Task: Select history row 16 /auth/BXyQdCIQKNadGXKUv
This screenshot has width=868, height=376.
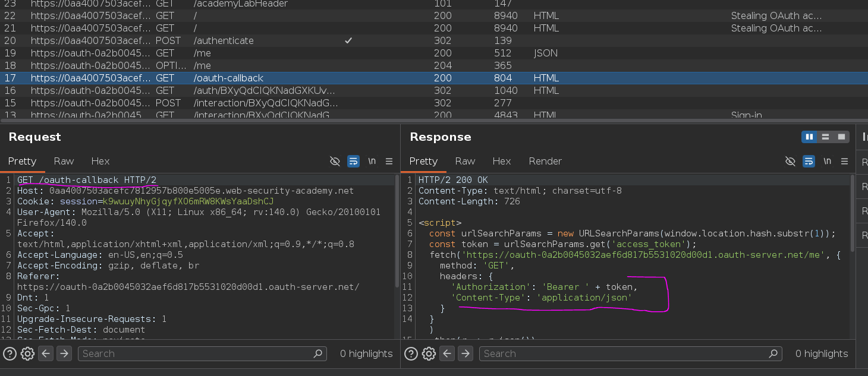Action: (x=434, y=90)
